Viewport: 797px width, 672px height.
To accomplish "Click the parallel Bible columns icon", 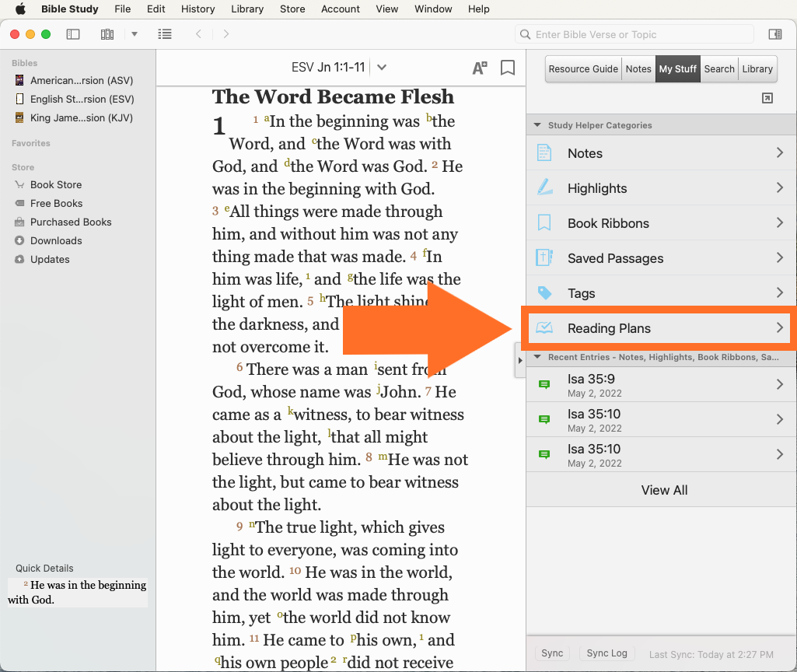I will 107,34.
